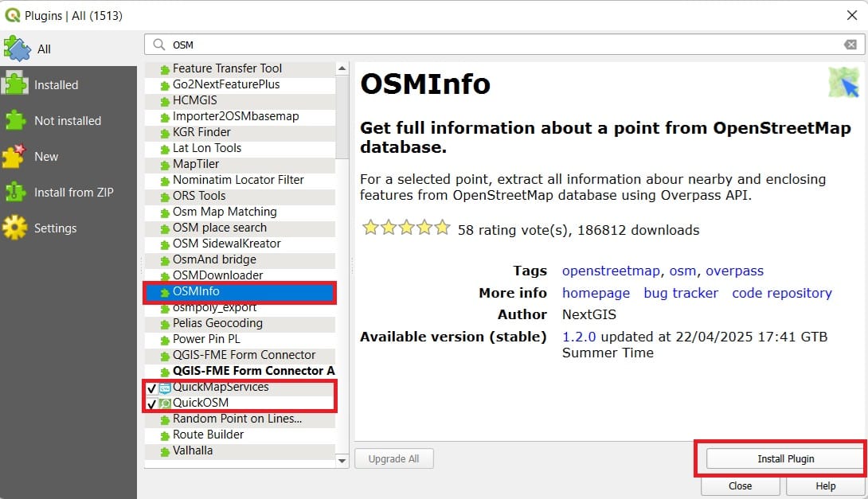The height and width of the screenshot is (499, 868).
Task: Uncheck the QuickMapServices plugin checkbox
Action: click(x=151, y=388)
